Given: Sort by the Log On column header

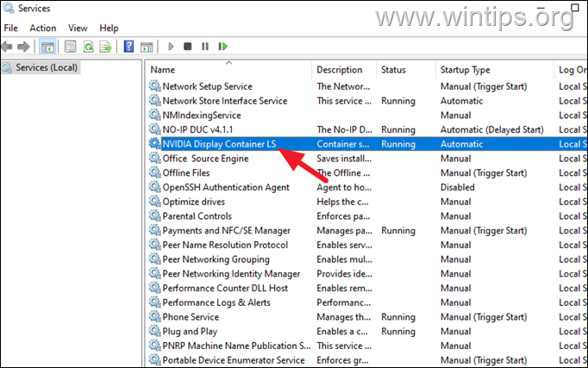Looking at the screenshot, I should tap(572, 70).
